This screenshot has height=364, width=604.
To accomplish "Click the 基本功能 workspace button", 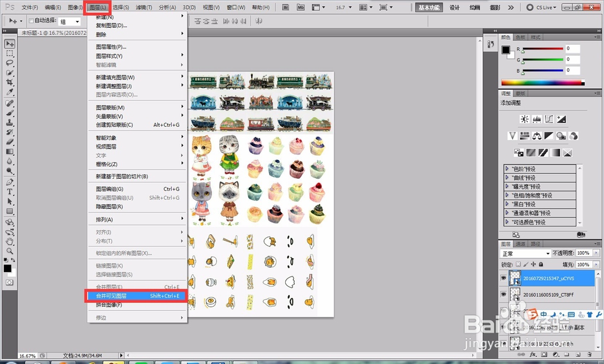I will [429, 7].
